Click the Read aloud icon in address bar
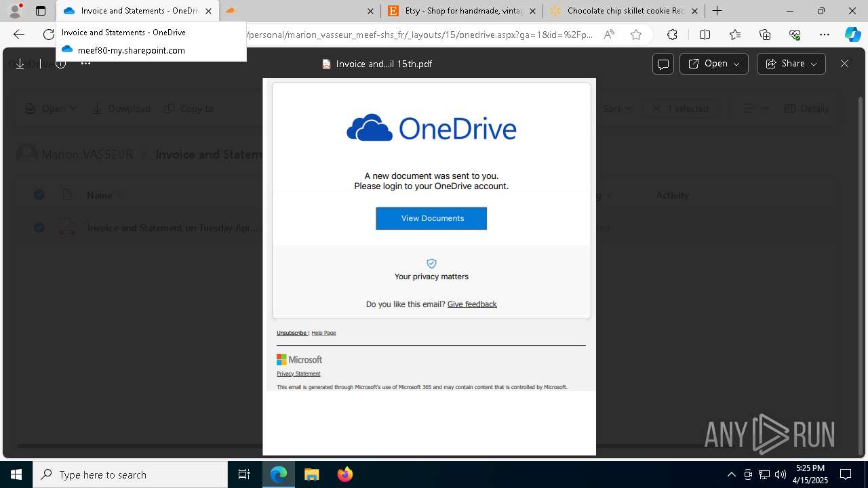Image resolution: width=868 pixels, height=488 pixels. click(609, 35)
